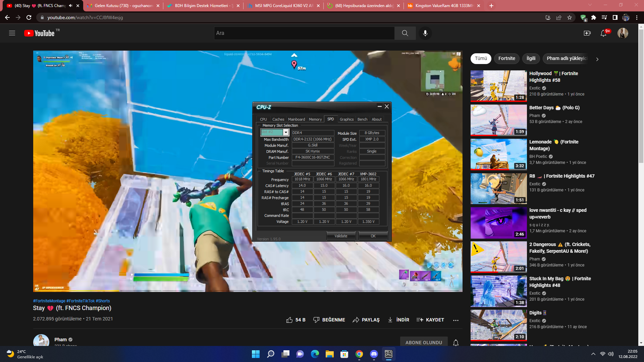Click the #FortniteMontage hashtag link
This screenshot has width=644, height=362.
pyautogui.click(x=49, y=301)
